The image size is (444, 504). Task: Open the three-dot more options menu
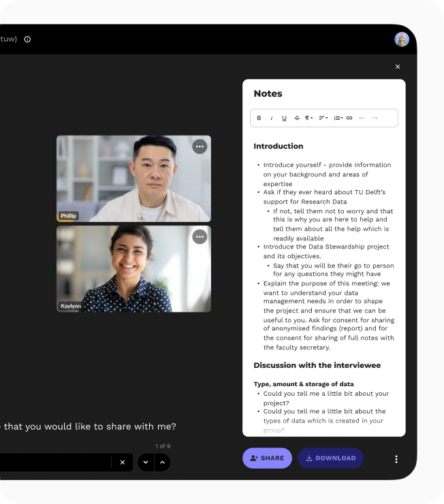pyautogui.click(x=396, y=459)
